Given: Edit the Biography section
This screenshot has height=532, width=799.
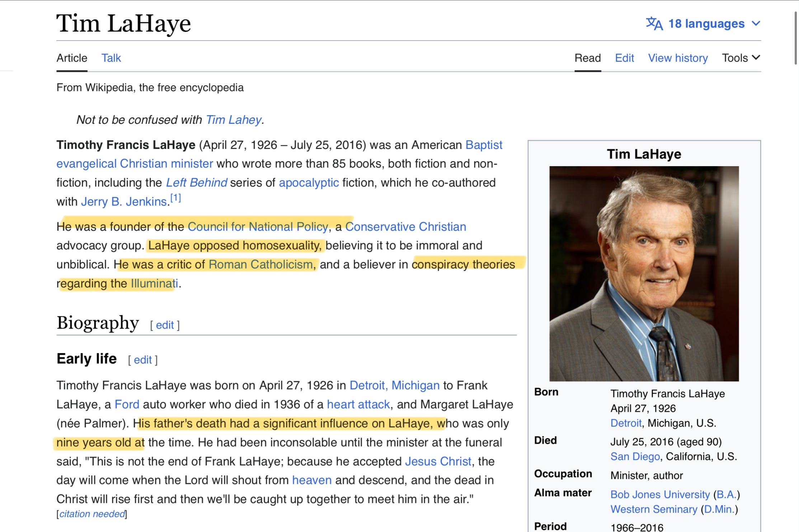Looking at the screenshot, I should [165, 325].
